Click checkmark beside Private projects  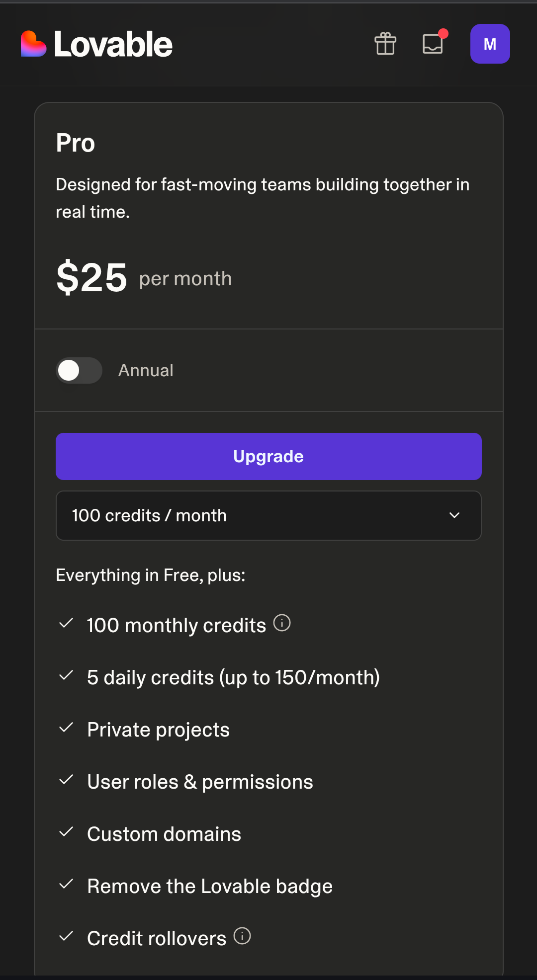coord(66,728)
